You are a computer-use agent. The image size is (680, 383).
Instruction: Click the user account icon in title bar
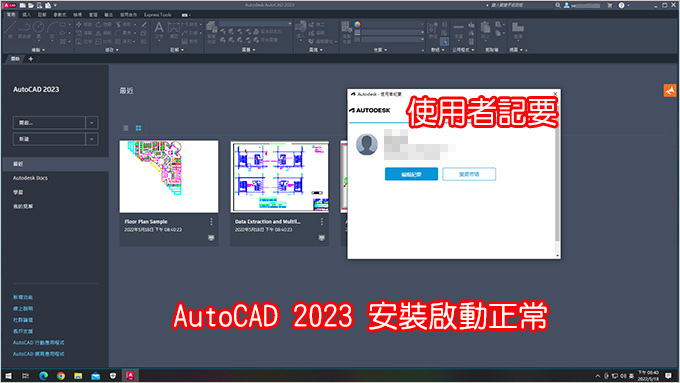click(566, 5)
